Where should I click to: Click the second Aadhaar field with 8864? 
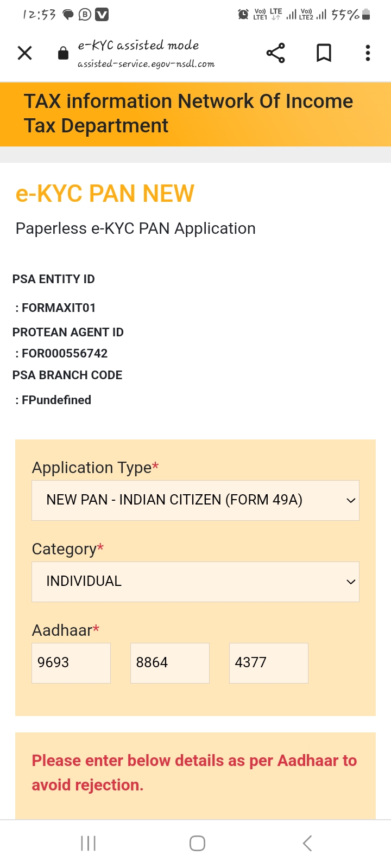click(170, 663)
